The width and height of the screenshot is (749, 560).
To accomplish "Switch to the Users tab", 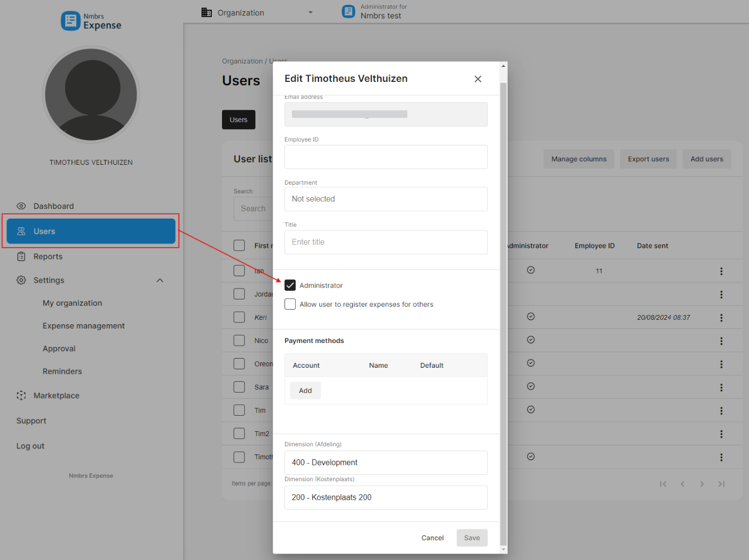I will (x=239, y=120).
